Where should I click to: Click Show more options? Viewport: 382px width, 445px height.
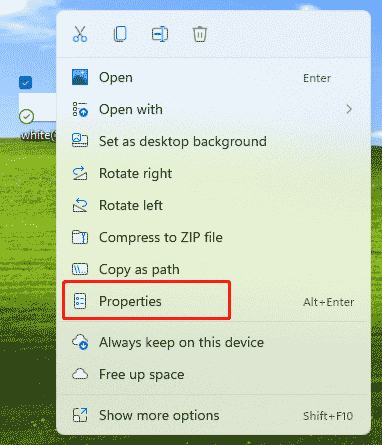click(213, 415)
